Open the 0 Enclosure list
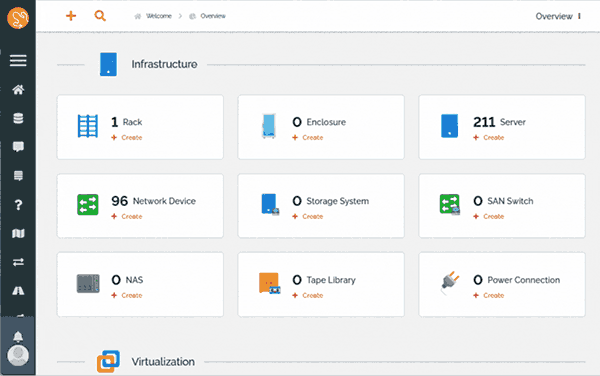Screen dimensions: 600x376 pyautogui.click(x=319, y=122)
